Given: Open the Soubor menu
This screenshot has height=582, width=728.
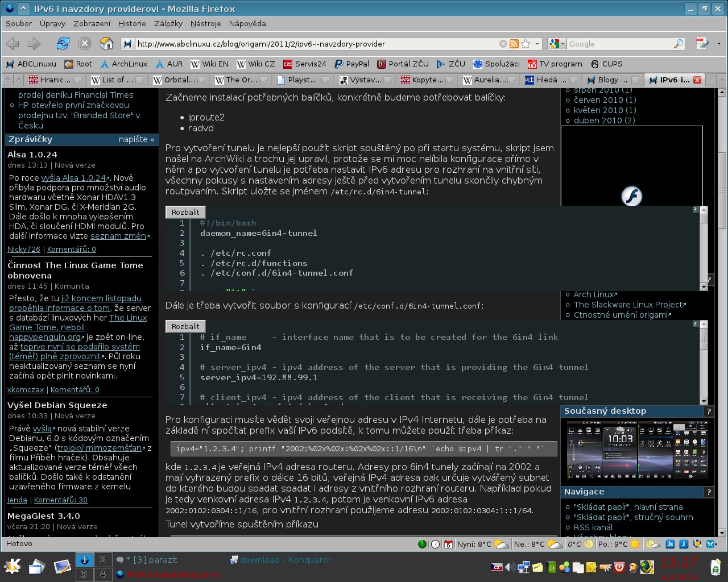Looking at the screenshot, I should pos(19,24).
